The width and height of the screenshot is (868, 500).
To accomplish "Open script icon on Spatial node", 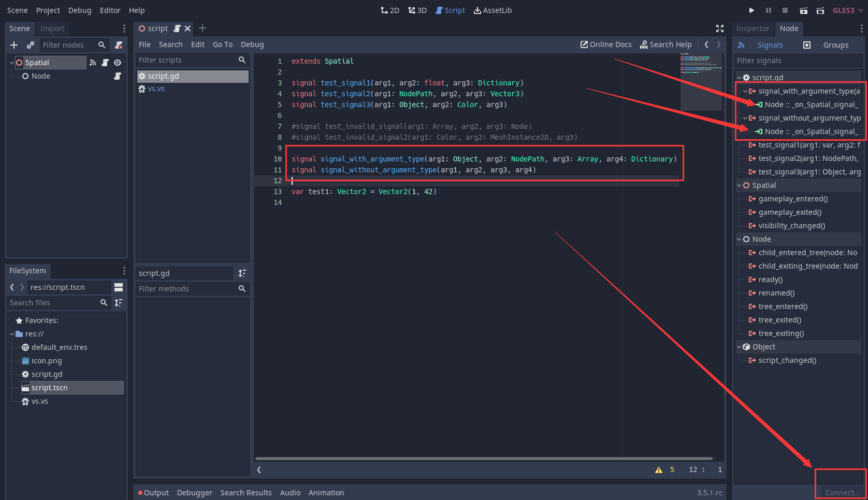I will click(105, 63).
